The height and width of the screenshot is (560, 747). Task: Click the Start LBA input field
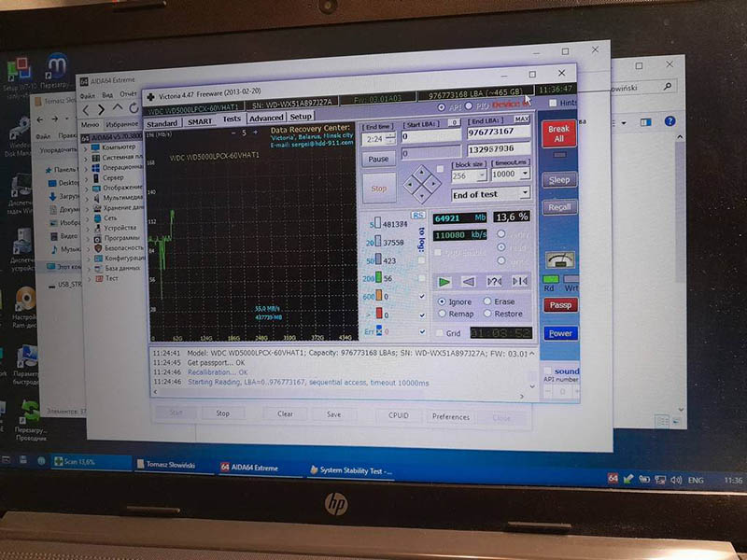click(x=430, y=136)
